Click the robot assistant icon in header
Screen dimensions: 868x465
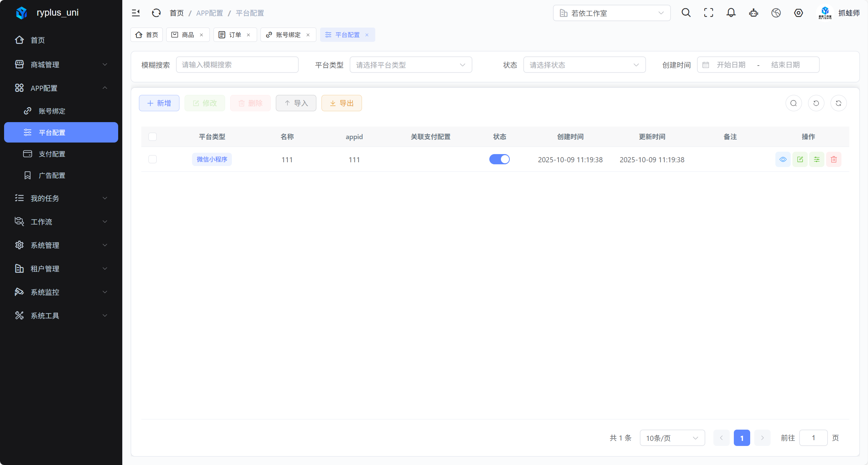753,13
